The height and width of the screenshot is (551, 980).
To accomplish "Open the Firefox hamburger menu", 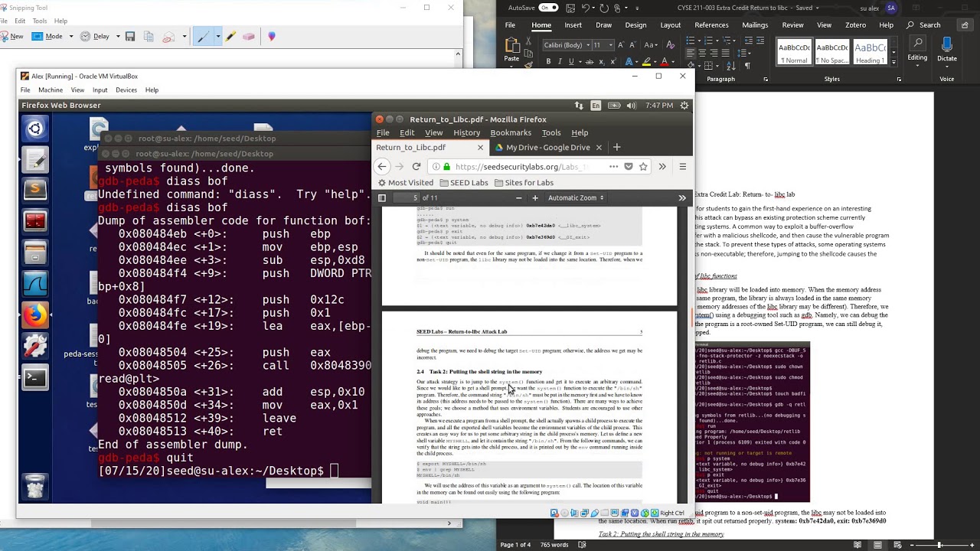I will click(683, 167).
